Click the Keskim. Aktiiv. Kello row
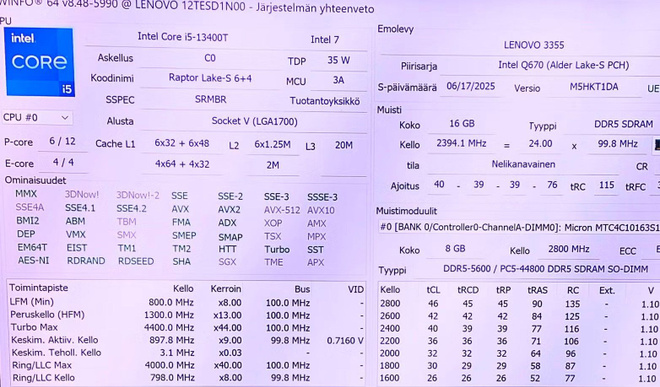 187,340
